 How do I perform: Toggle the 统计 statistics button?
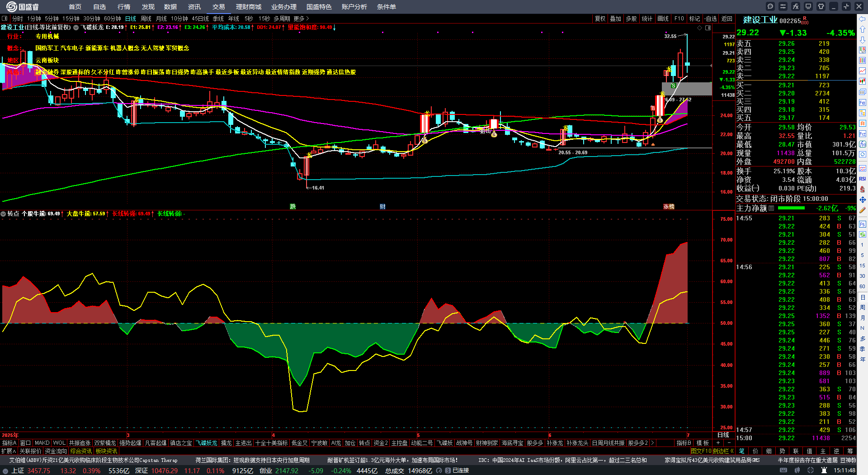(x=647, y=19)
